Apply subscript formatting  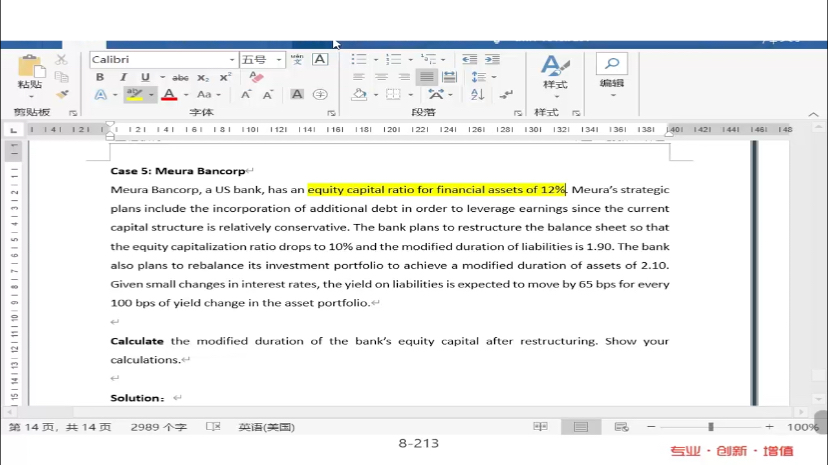[203, 77]
